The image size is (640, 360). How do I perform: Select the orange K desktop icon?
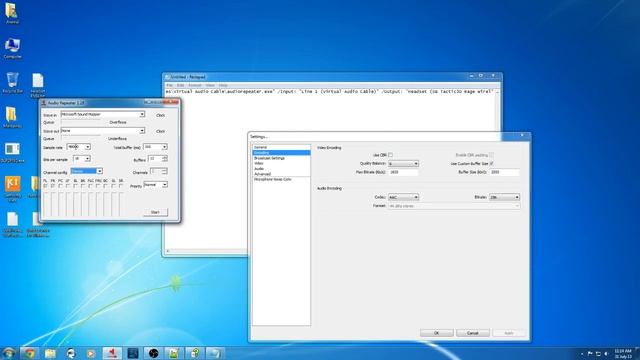click(13, 188)
